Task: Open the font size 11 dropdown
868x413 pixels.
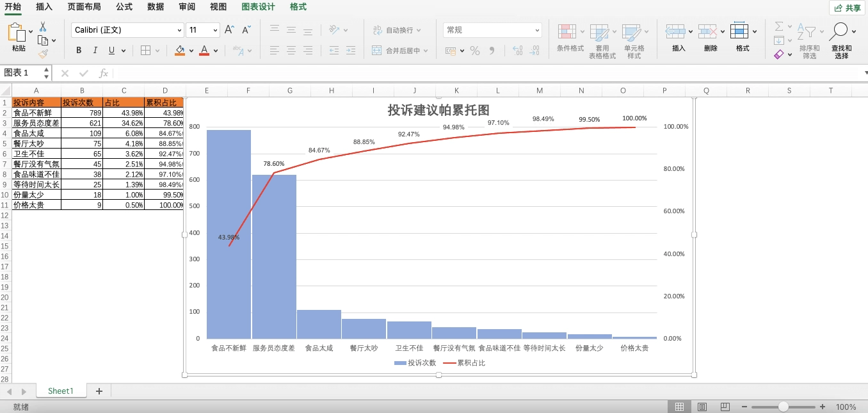Action: tap(215, 30)
